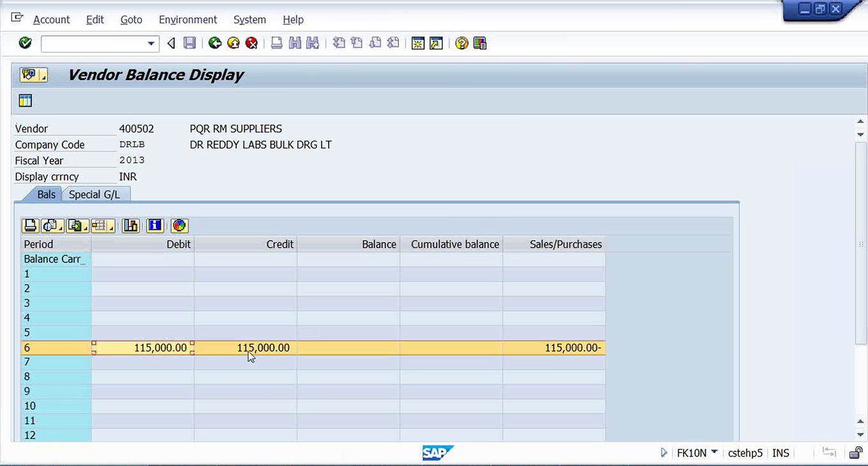This screenshot has height=466, width=868.
Task: Click the Find binoculars icon
Action: point(294,43)
